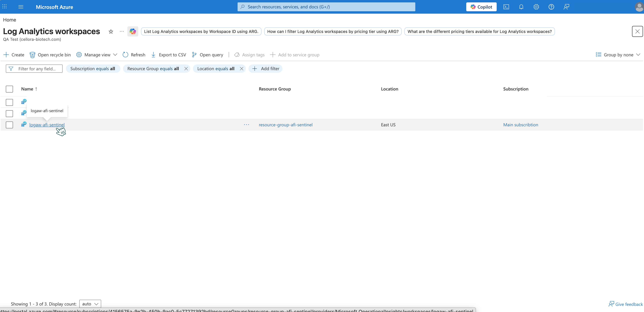This screenshot has width=644, height=312.
Task: Click the Microsoft Azure home title
Action: (55, 7)
